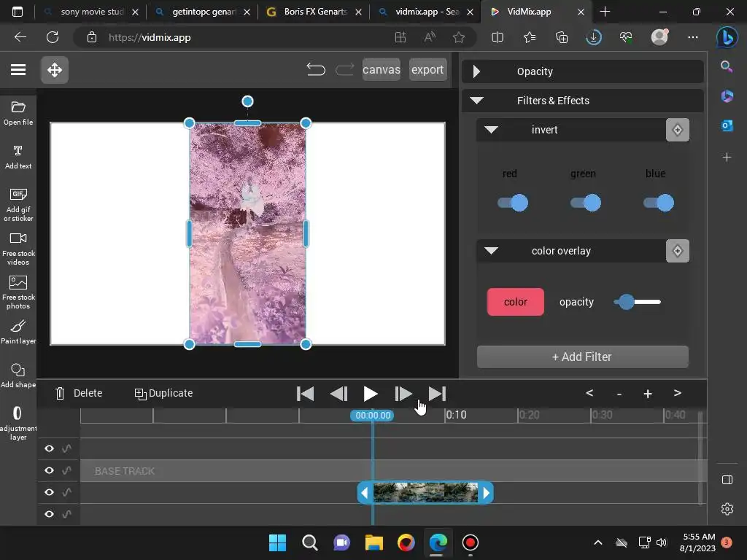Disable the blue invert switch
Screen dimensions: 747x560
pyautogui.click(x=659, y=203)
